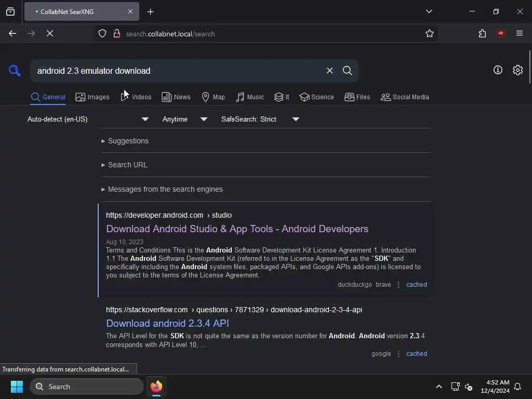Switch to the Music category

pyautogui.click(x=250, y=97)
